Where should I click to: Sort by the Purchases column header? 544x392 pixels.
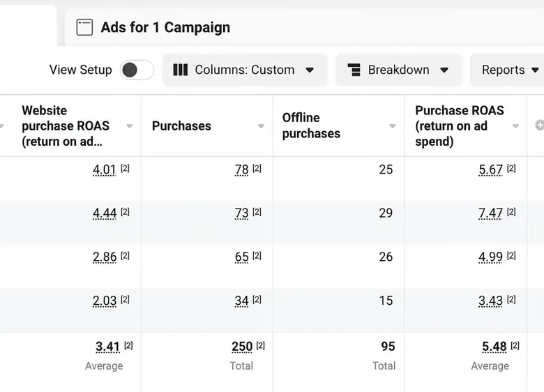click(x=181, y=126)
